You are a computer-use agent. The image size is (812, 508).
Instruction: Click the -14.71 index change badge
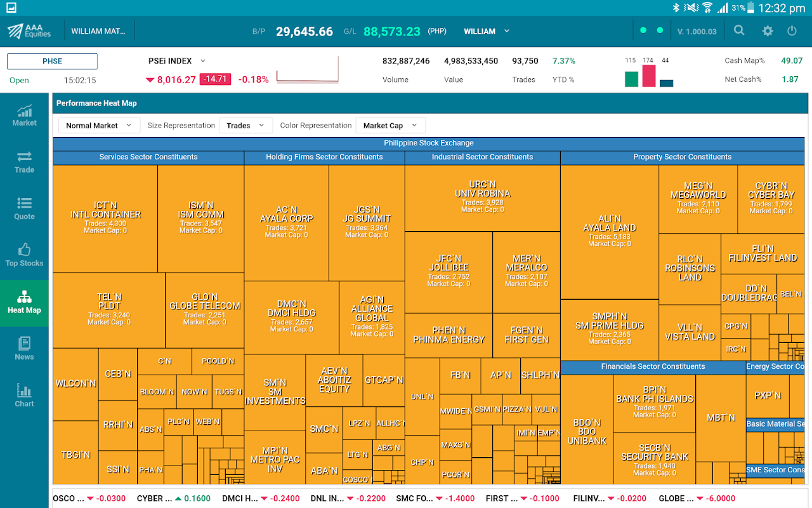(215, 79)
